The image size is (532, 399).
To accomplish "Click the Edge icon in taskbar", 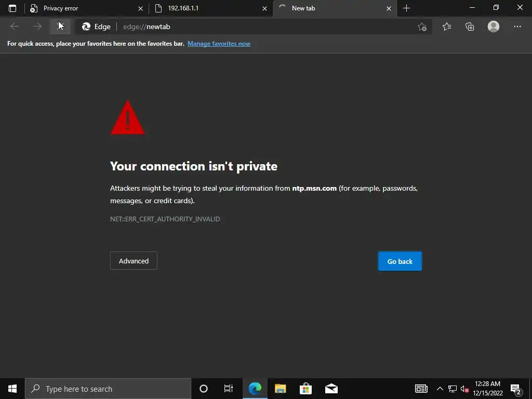I will coord(255,389).
